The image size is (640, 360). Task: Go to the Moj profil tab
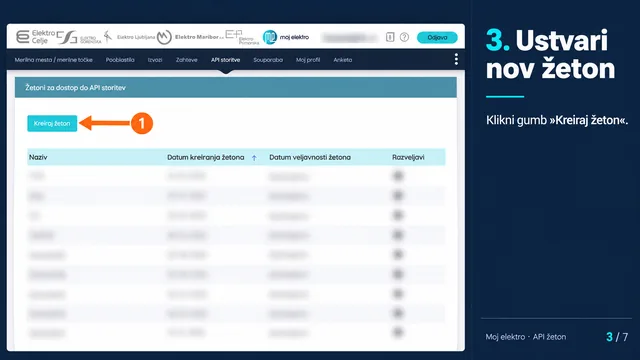pos(308,60)
